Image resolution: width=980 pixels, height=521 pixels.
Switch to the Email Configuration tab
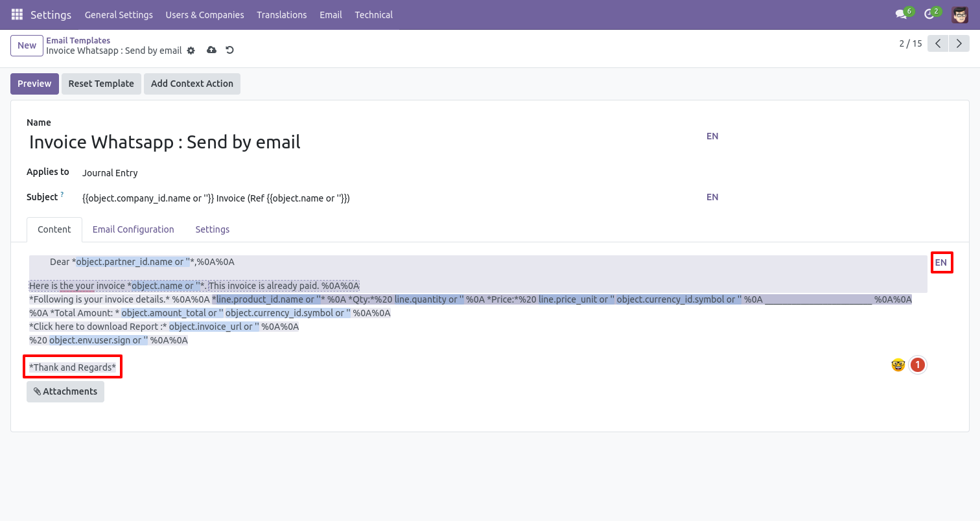pyautogui.click(x=134, y=229)
